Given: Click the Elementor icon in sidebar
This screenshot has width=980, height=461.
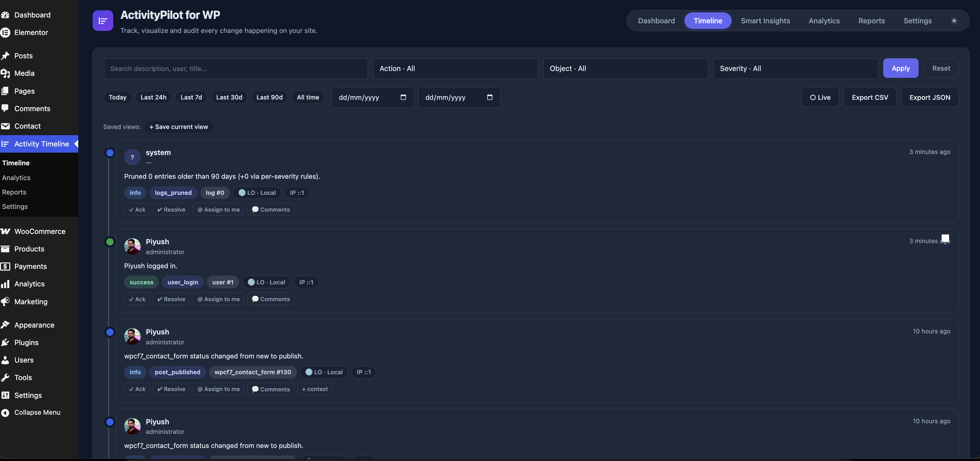Looking at the screenshot, I should tap(5, 32).
